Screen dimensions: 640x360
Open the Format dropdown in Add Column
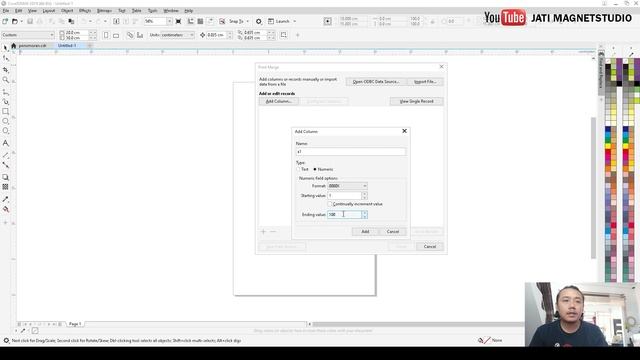click(x=347, y=186)
